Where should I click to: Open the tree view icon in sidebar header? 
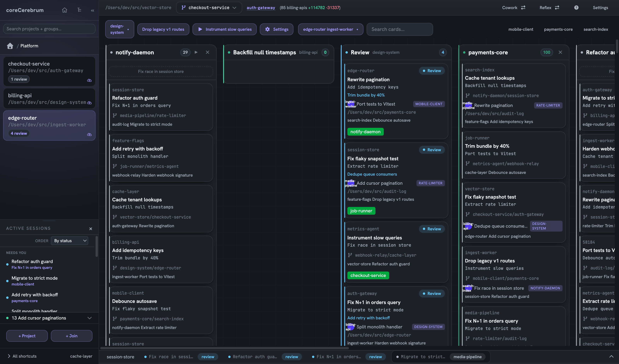coord(79,10)
